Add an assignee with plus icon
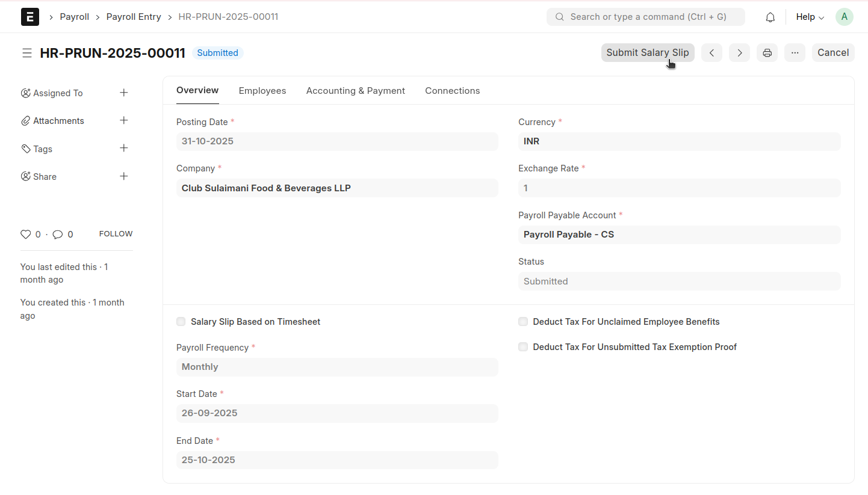The image size is (868, 495). (123, 93)
